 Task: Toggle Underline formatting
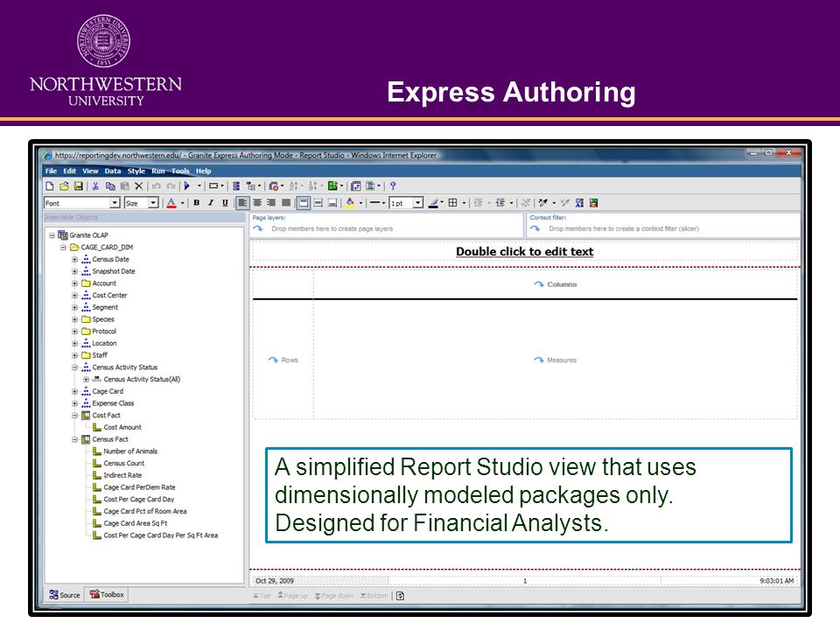click(x=225, y=202)
